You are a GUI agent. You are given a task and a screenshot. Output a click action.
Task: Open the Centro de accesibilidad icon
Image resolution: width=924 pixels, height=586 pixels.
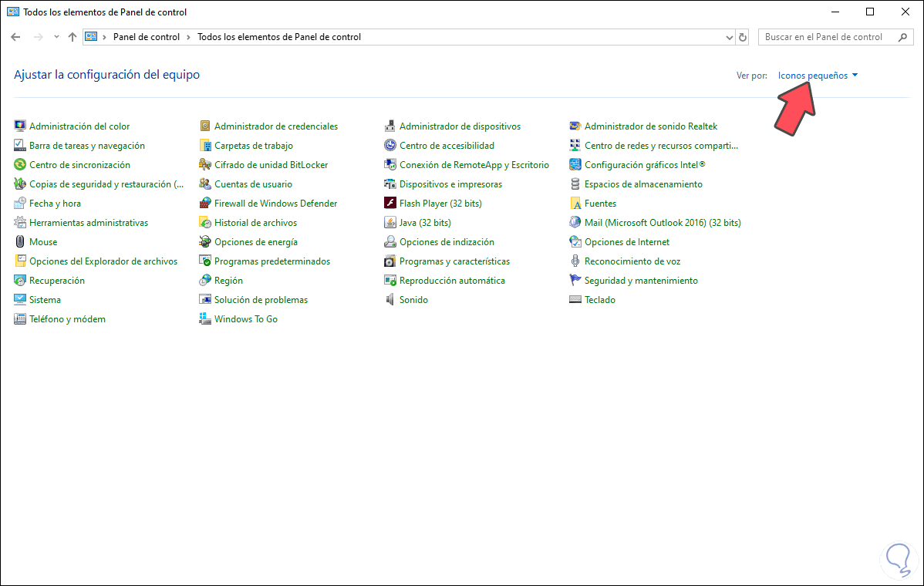pyautogui.click(x=390, y=146)
